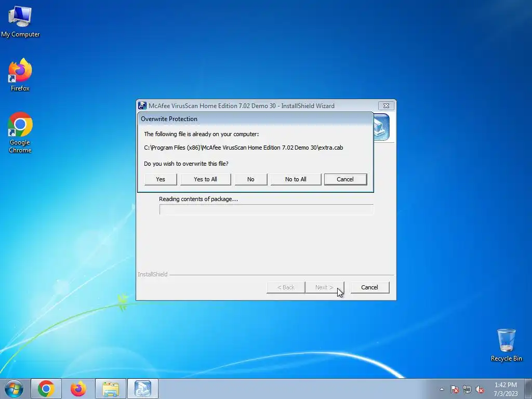Click 'Do you wish to overwrite this file?'
Screen dimensions: 532x399
coord(186,164)
